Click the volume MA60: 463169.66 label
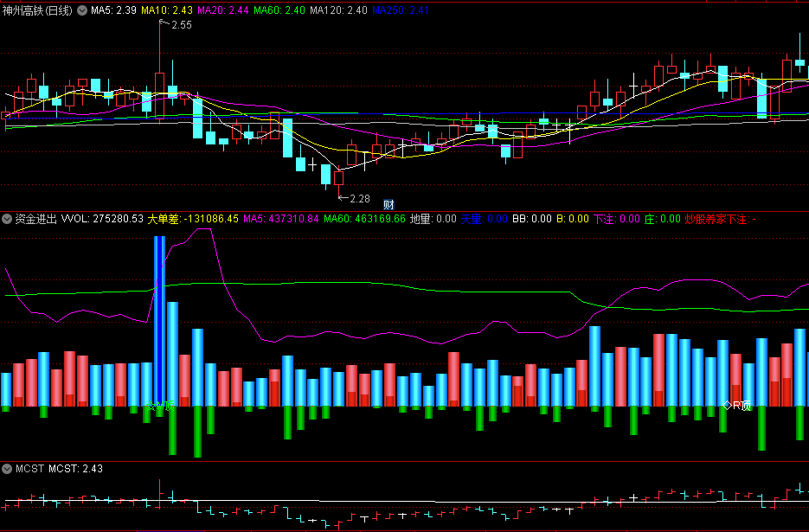This screenshot has height=532, width=809. [x=365, y=219]
